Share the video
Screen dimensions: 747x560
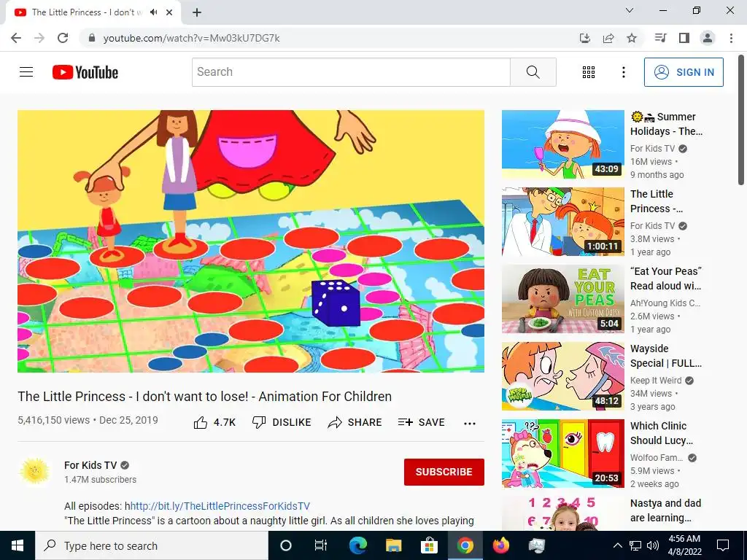tap(355, 422)
